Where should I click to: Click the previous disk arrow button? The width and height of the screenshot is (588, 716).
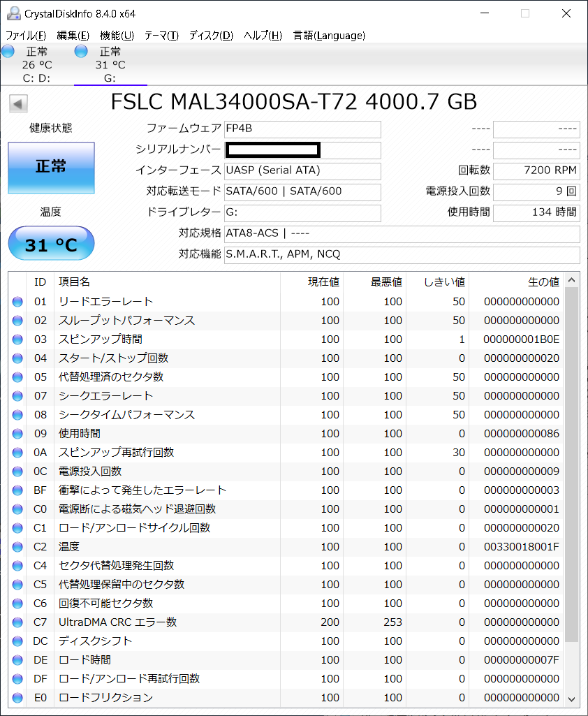pyautogui.click(x=18, y=103)
